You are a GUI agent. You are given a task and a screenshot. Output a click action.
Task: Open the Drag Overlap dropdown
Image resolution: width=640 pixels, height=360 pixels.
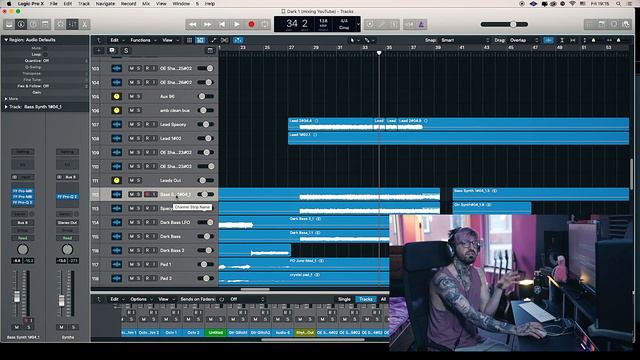tap(524, 40)
